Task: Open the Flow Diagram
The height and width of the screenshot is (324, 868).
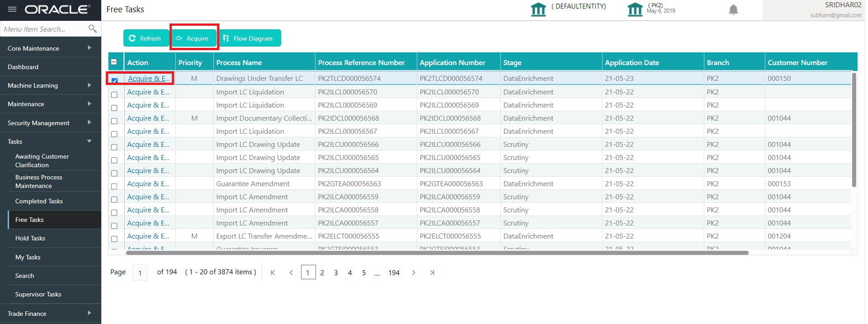Action: coord(249,38)
